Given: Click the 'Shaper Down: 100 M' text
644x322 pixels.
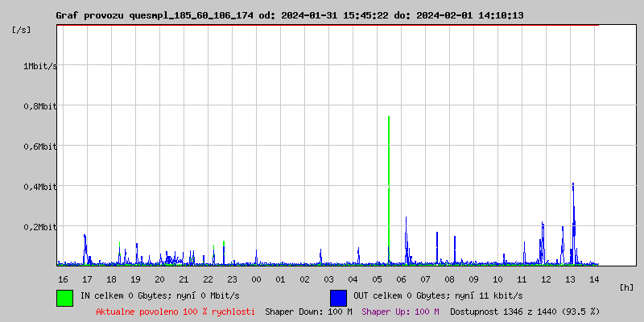Looking at the screenshot, I should coord(308,311).
